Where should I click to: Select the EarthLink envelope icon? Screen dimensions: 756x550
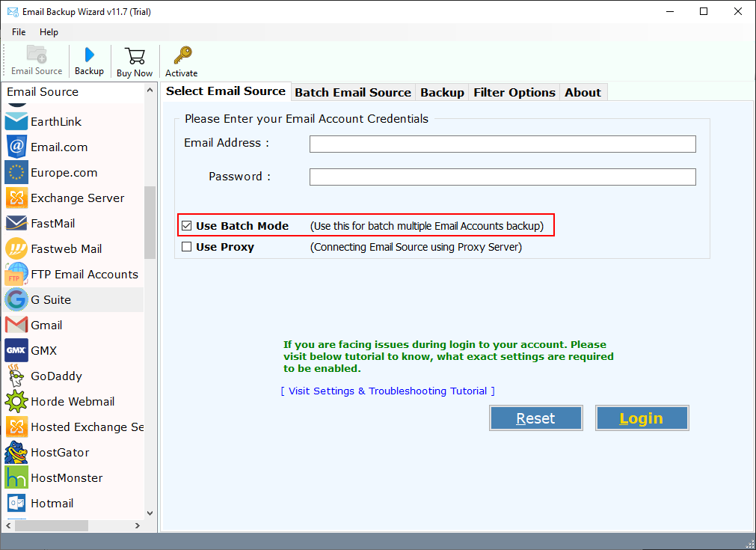click(16, 121)
